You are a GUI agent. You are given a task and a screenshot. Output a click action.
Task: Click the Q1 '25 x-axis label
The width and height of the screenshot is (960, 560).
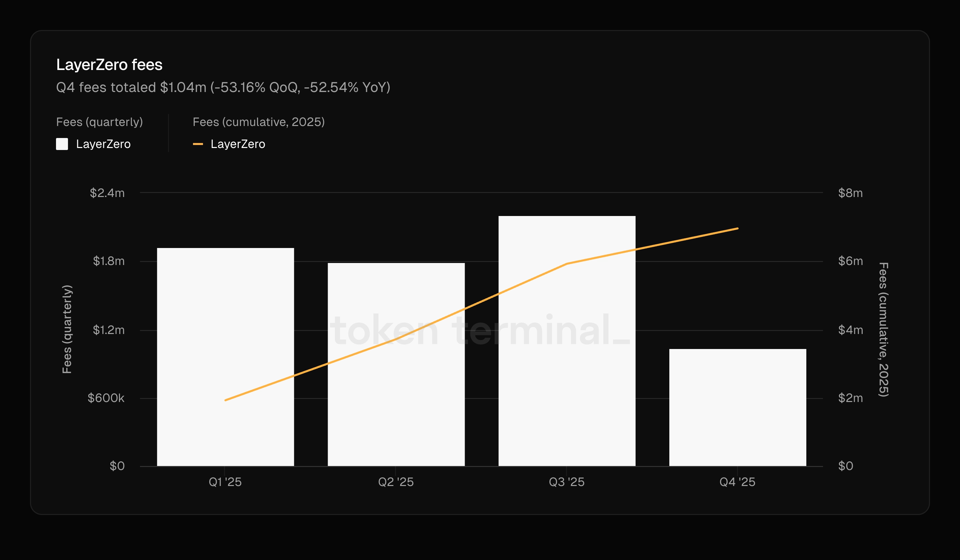225,482
